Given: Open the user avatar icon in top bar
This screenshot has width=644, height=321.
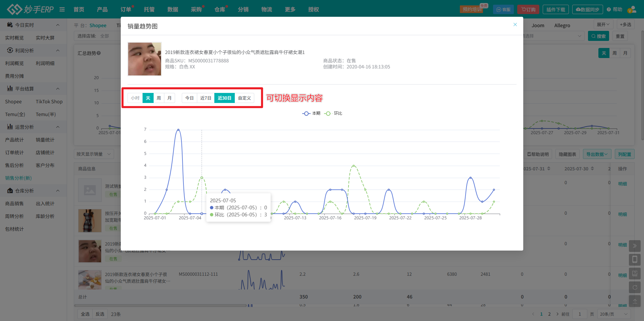Looking at the screenshot, I should [632, 9].
